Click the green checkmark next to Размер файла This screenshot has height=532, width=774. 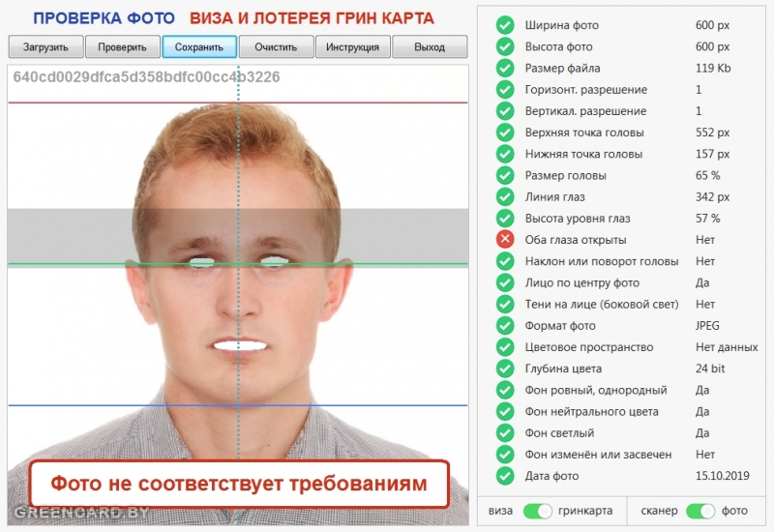[x=505, y=68]
